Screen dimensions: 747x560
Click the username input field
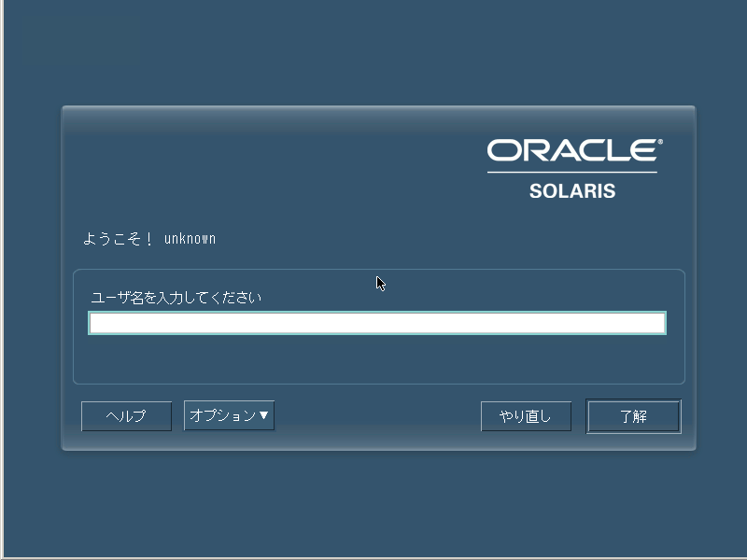377,323
